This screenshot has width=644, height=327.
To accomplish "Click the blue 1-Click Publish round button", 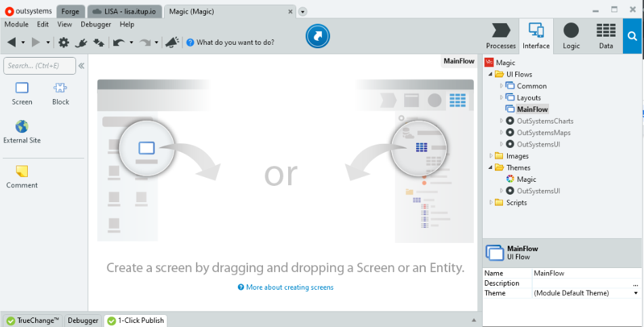I will click(x=318, y=36).
